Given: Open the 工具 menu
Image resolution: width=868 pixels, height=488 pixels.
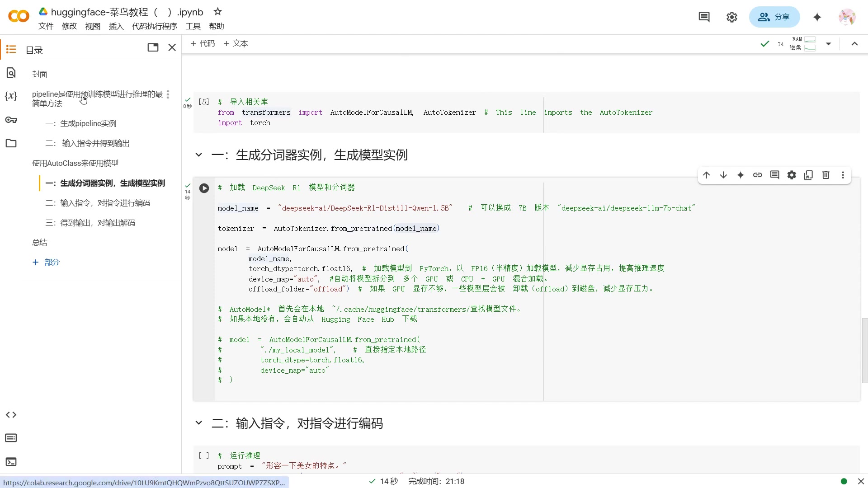Looking at the screenshot, I should point(193,26).
